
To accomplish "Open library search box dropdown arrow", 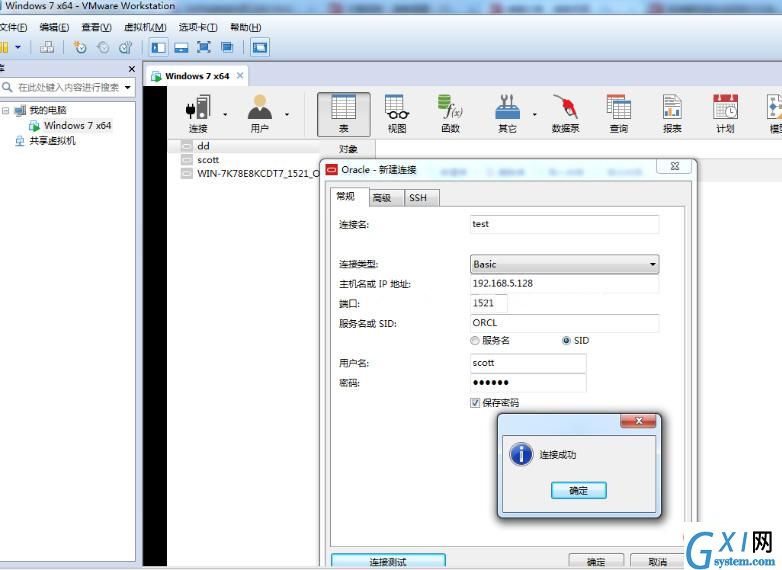I will point(128,87).
